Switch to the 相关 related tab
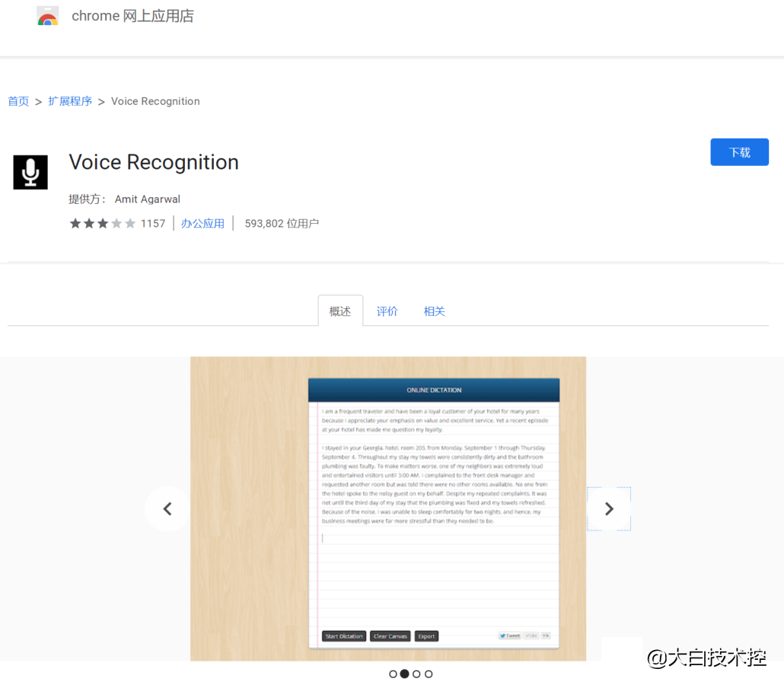 pos(434,311)
